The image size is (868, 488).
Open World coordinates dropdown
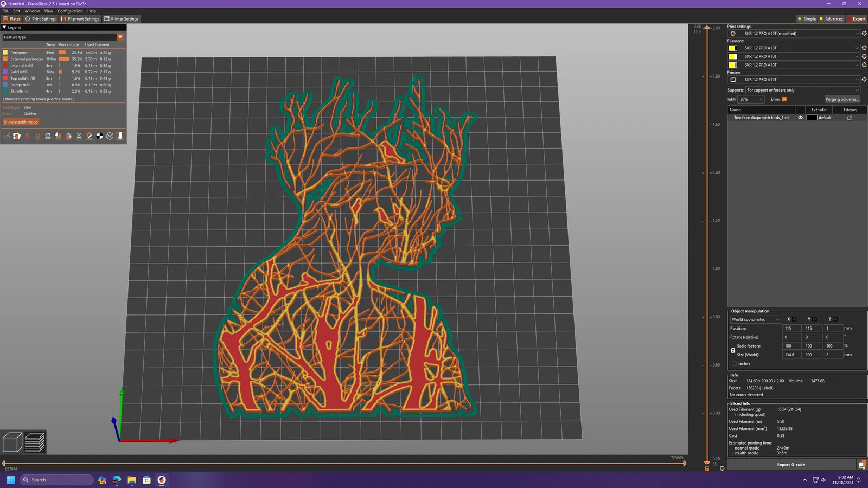tap(755, 319)
